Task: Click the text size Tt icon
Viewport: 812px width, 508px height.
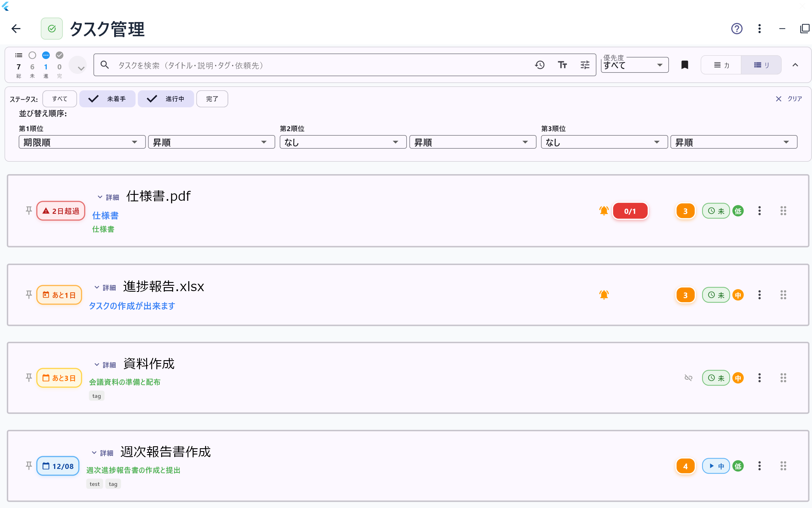Action: [x=562, y=65]
